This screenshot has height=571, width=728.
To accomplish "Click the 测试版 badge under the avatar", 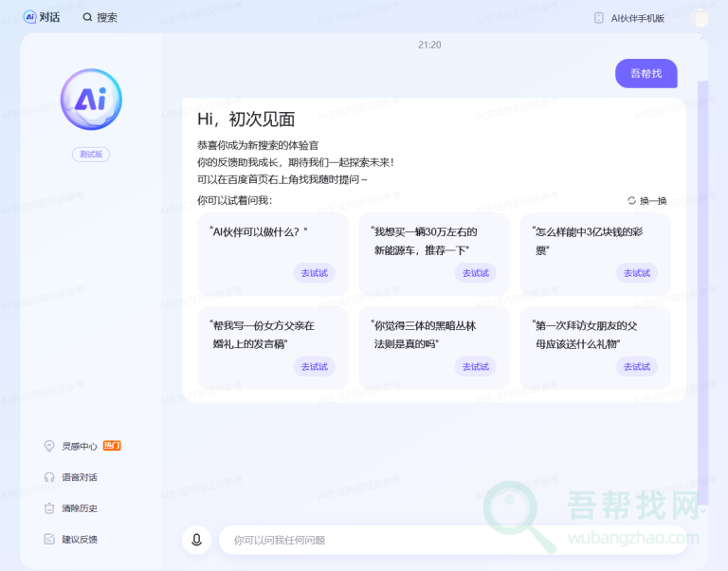I will click(x=91, y=155).
